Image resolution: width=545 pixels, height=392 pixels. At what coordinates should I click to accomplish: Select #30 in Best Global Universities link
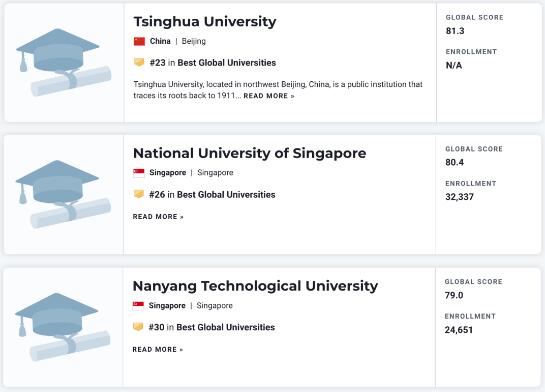212,327
